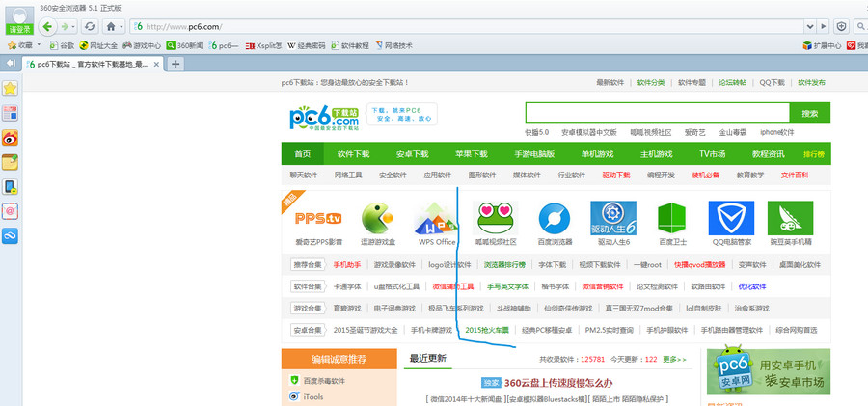The height and width of the screenshot is (406, 868).
Task: Open the mail @ icon in the sidebar
Action: [x=10, y=210]
